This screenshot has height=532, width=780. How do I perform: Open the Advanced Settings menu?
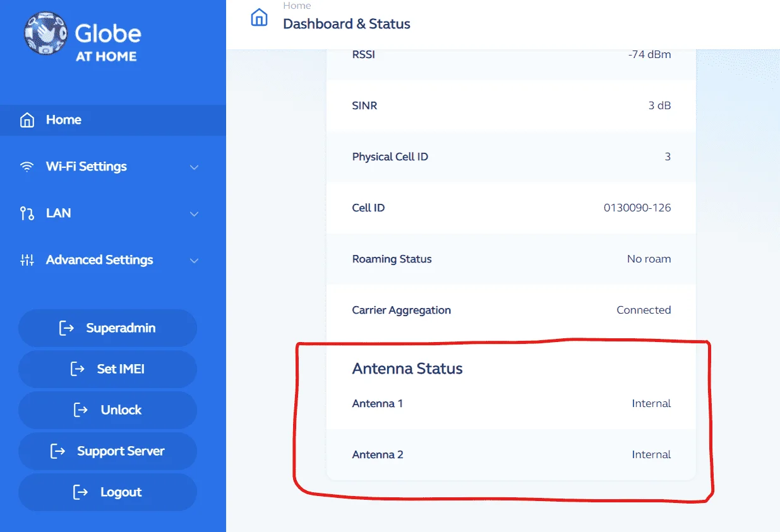tap(113, 260)
